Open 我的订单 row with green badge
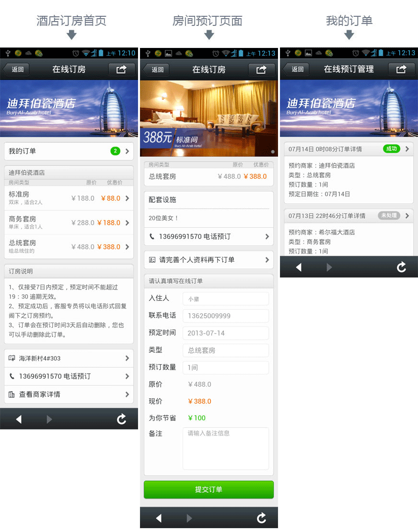Image resolution: width=418 pixels, height=532 pixels. [x=69, y=151]
